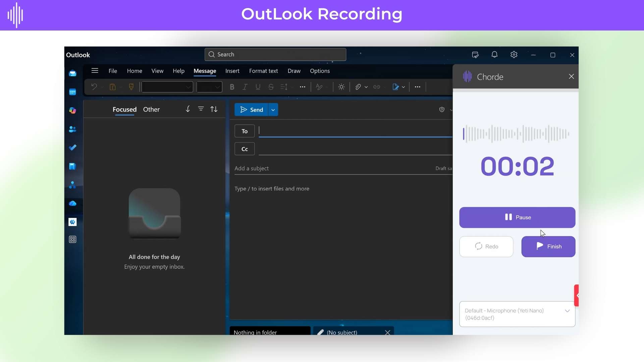Click the Attach file paperclip icon
This screenshot has width=644, height=362.
(x=359, y=87)
